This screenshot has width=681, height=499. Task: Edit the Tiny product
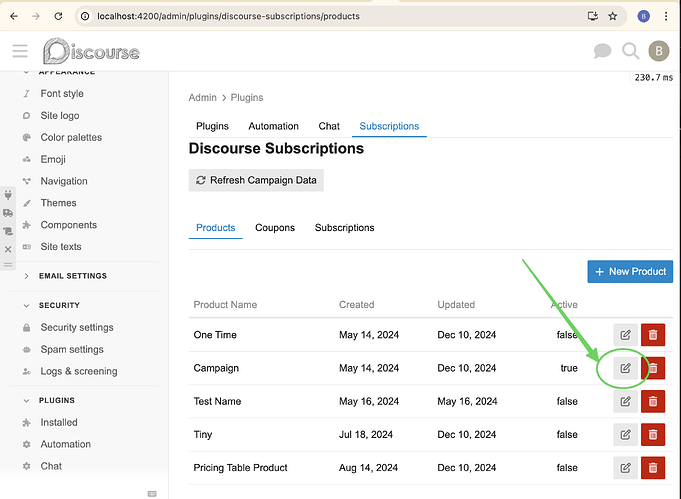click(x=625, y=435)
